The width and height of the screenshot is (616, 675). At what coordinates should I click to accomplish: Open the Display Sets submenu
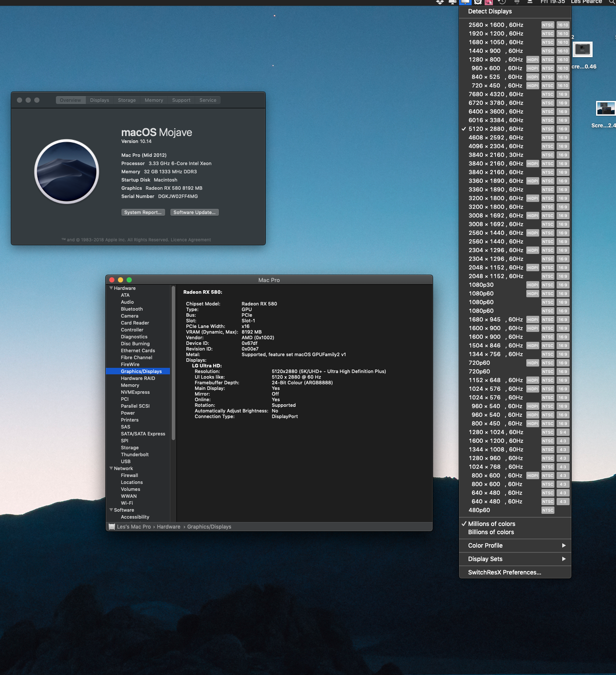pos(515,559)
